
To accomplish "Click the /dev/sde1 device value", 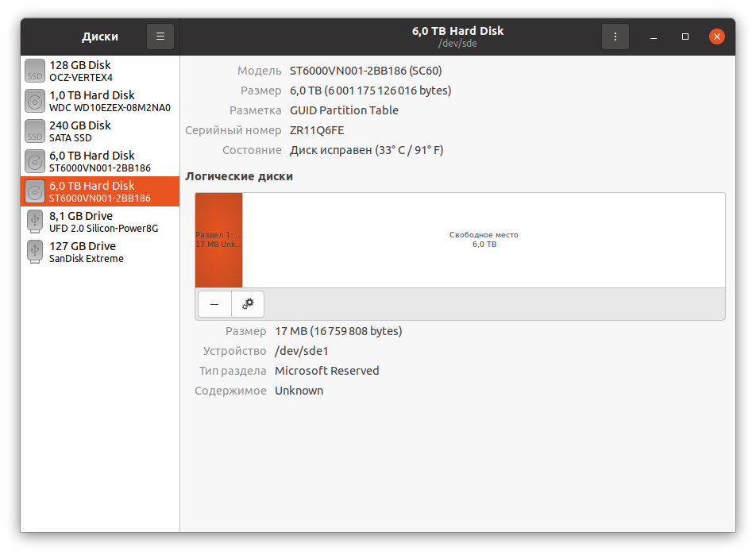I will click(301, 351).
